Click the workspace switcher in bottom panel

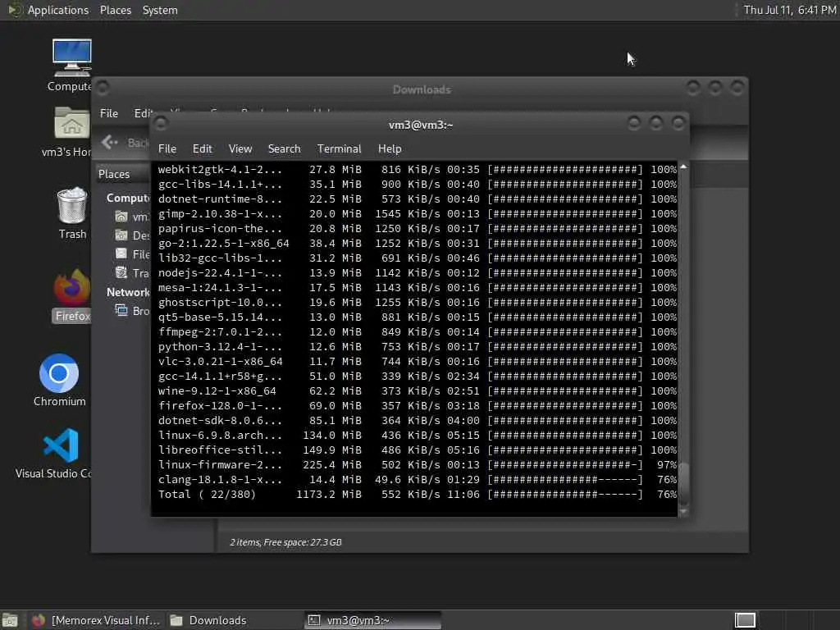(745, 620)
